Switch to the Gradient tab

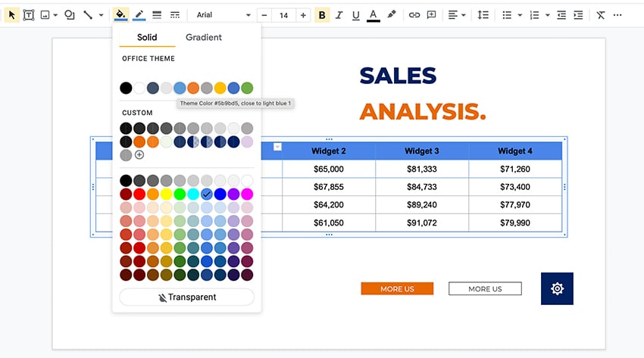[204, 37]
